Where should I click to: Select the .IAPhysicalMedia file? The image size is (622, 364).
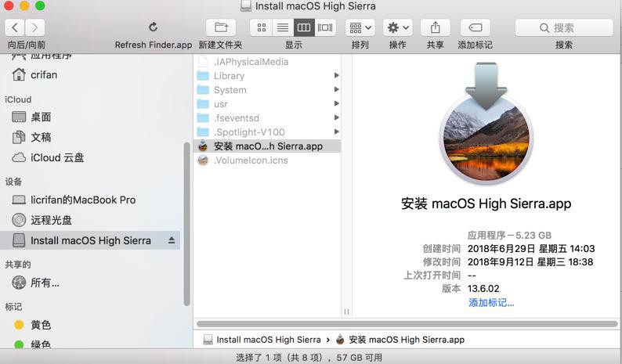pos(267,62)
